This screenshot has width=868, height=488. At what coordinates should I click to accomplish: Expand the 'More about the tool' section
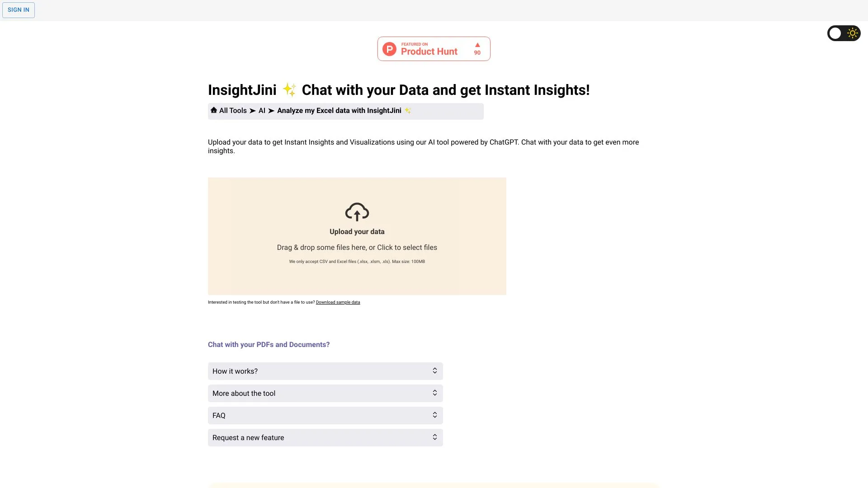pyautogui.click(x=325, y=393)
